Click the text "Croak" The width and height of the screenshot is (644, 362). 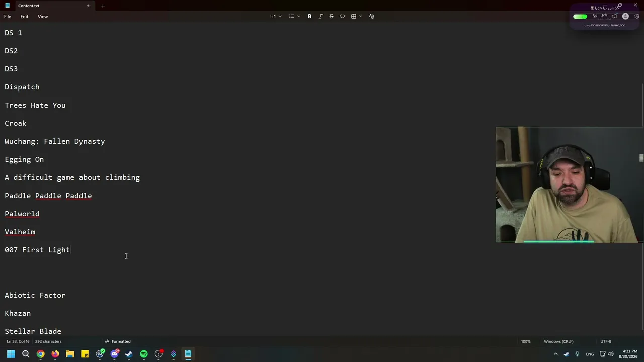click(x=16, y=123)
